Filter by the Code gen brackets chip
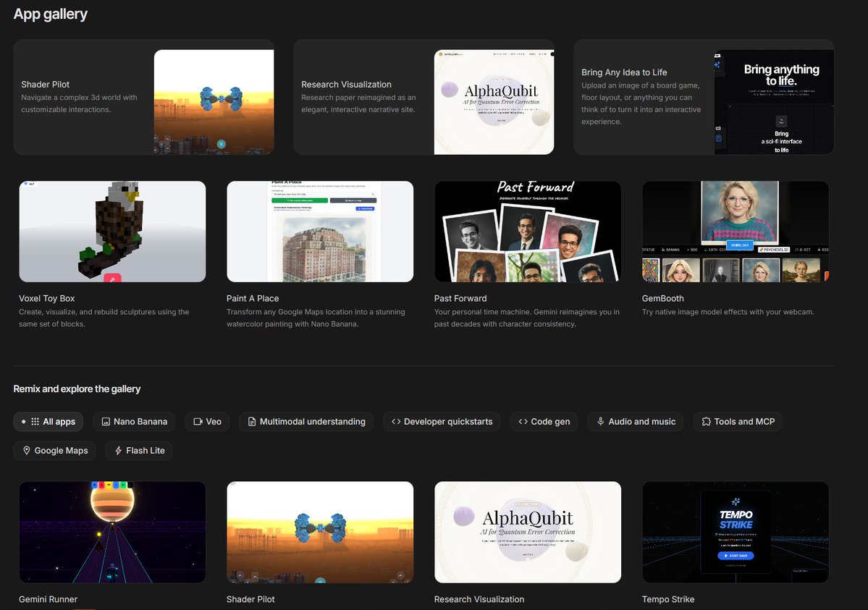The height and width of the screenshot is (610, 868). click(x=544, y=421)
